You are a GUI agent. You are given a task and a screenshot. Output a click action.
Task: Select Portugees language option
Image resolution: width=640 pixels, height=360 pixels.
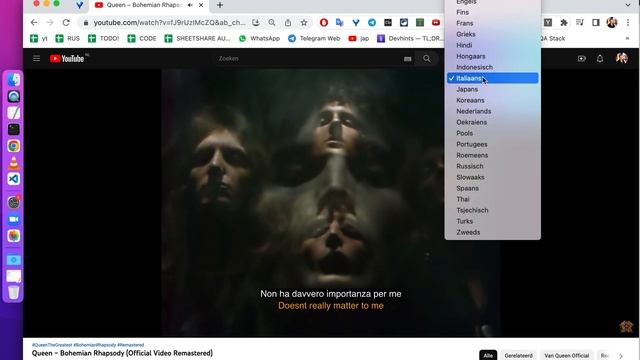point(492,144)
